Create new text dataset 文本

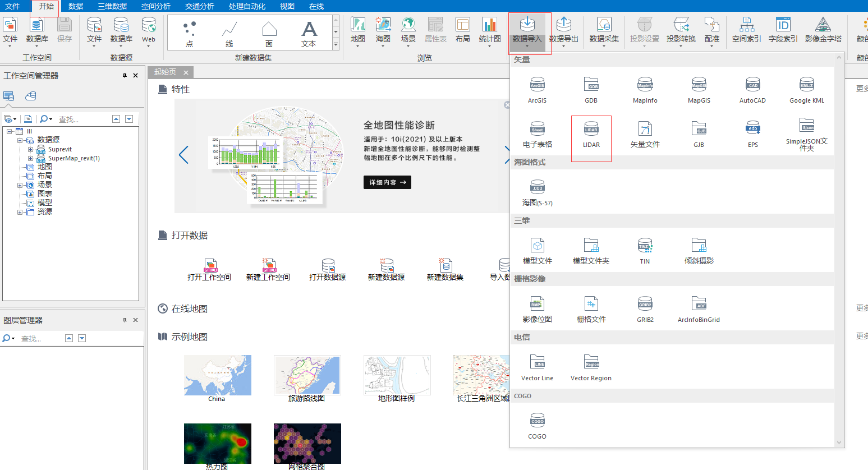(x=309, y=33)
